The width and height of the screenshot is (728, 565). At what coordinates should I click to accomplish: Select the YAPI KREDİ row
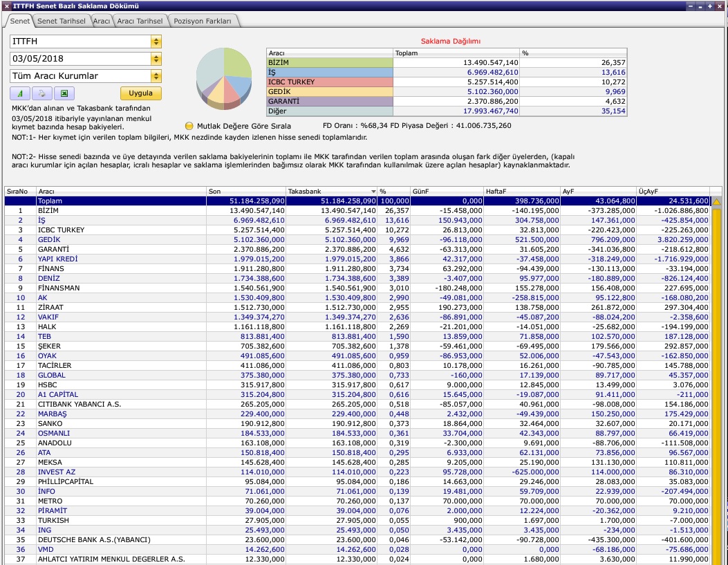(357, 259)
